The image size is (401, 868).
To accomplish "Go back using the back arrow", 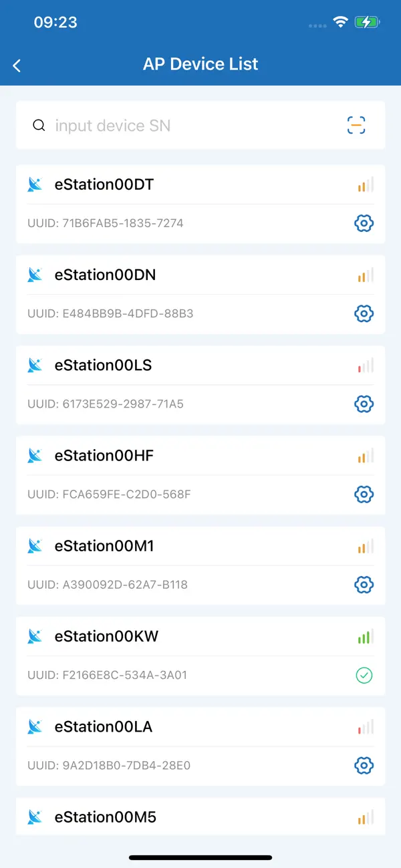I will pyautogui.click(x=17, y=65).
